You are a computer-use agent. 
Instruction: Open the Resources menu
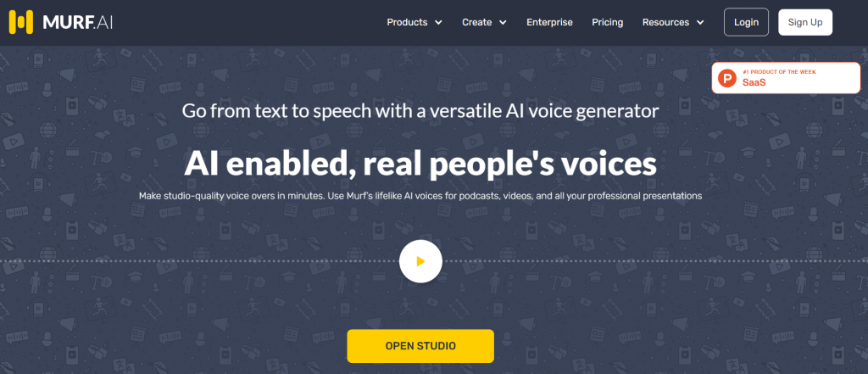(x=665, y=22)
